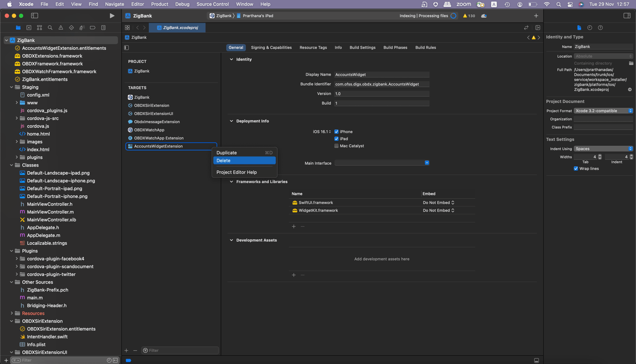Screen dimensions: 636x364
Task: Select the OBDXWatchApp target
Action: click(149, 130)
